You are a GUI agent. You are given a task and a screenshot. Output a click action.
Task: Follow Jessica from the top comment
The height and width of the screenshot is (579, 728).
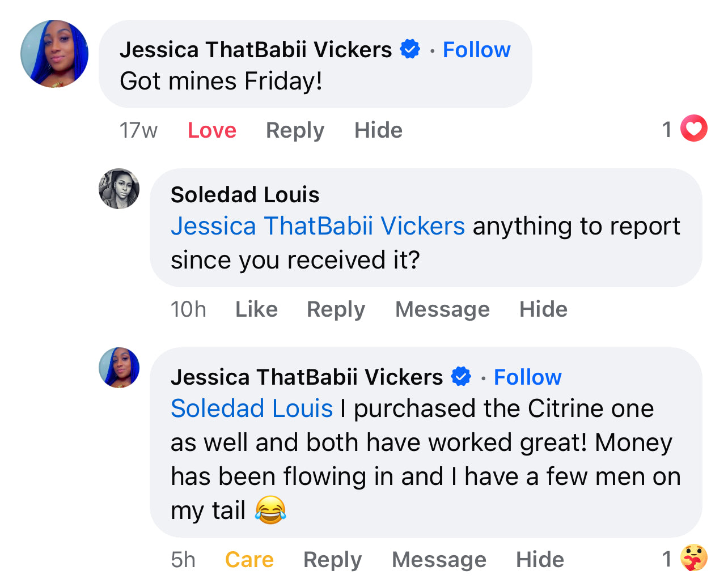[476, 50]
